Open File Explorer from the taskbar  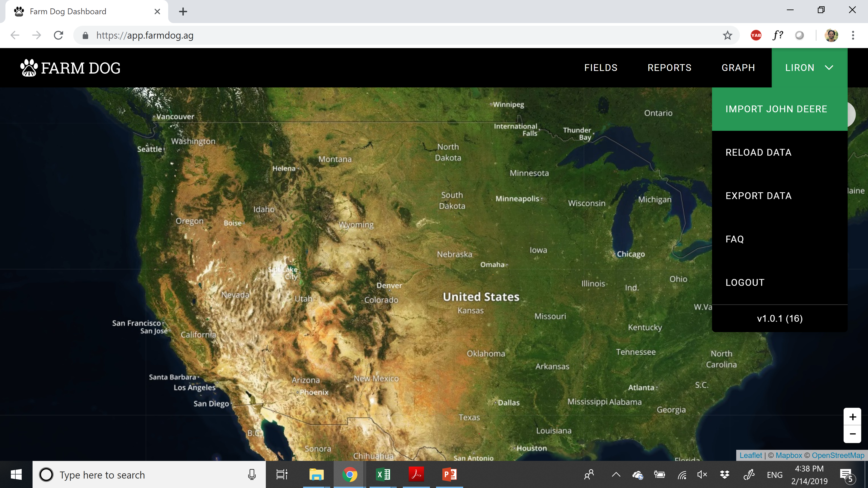(316, 474)
